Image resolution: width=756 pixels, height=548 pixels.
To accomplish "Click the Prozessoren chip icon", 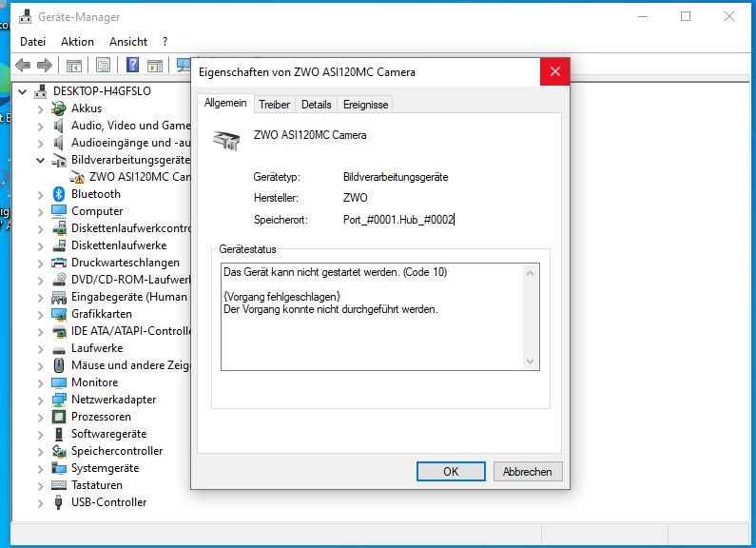I will (x=59, y=417).
